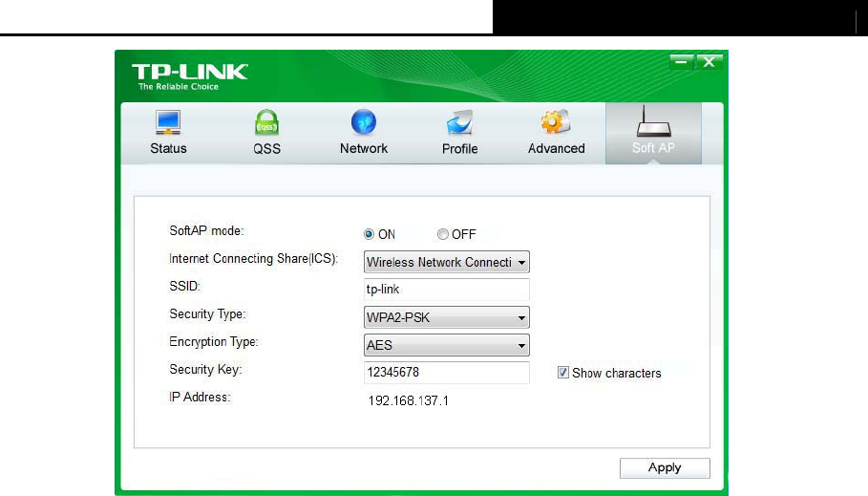This screenshot has width=868, height=496.
Task: Switch to the Profile tab label
Action: click(x=459, y=148)
